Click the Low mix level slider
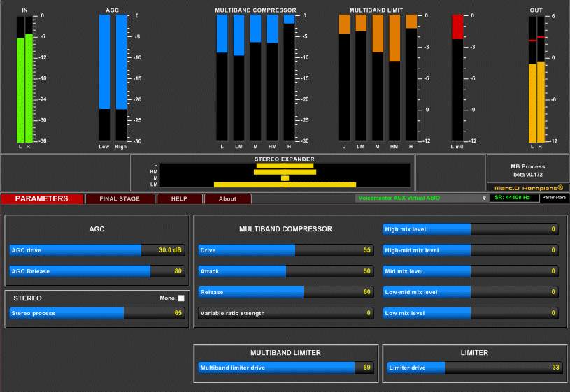 tap(470, 313)
